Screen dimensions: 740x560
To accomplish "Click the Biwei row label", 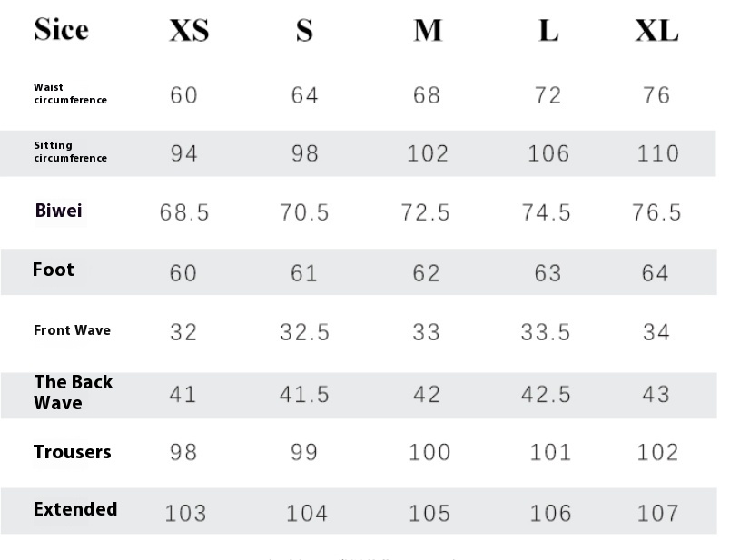I will point(58,211).
